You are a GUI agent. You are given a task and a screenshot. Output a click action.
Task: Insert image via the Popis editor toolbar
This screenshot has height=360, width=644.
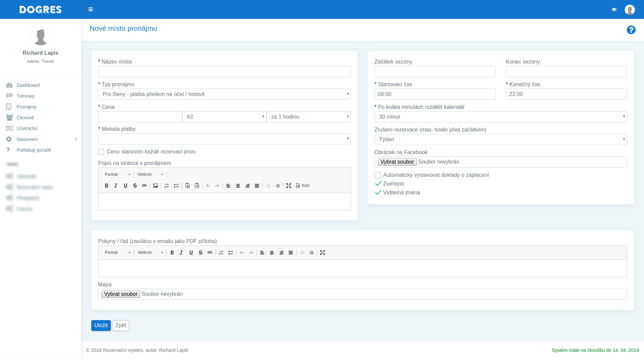pyautogui.click(x=156, y=186)
